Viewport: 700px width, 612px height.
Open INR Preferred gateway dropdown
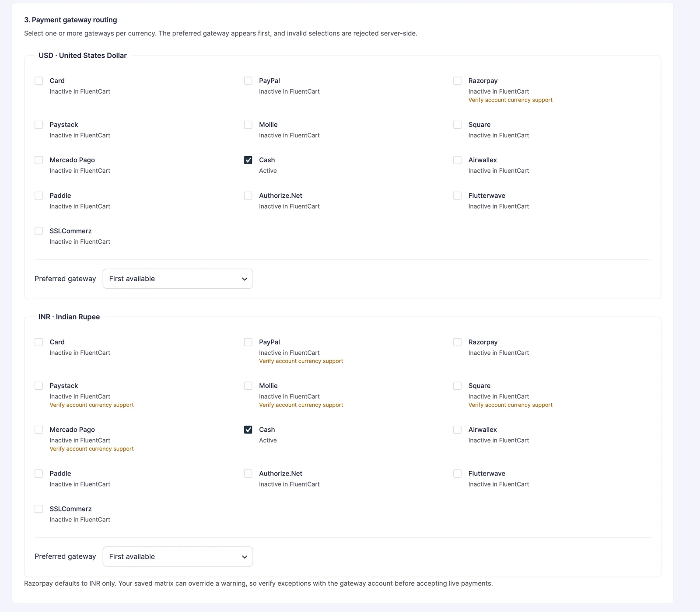(x=178, y=556)
